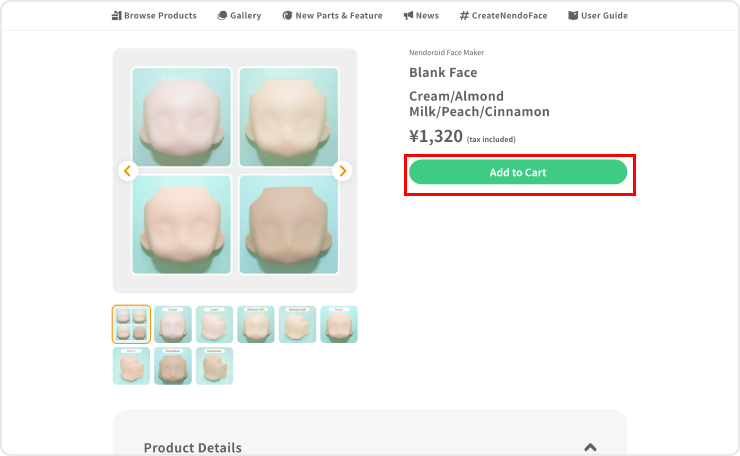Click the Gallery icon in the navigation
Image resolution: width=740 pixels, height=456 pixels.
222,16
